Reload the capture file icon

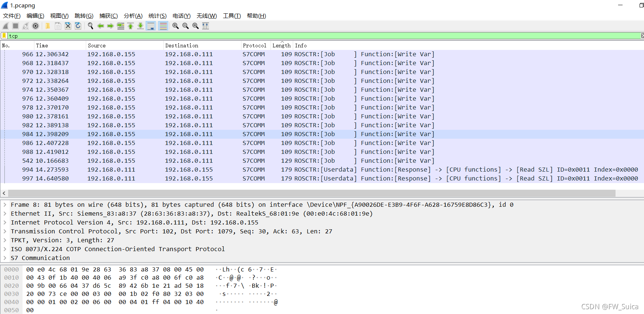pos(78,26)
